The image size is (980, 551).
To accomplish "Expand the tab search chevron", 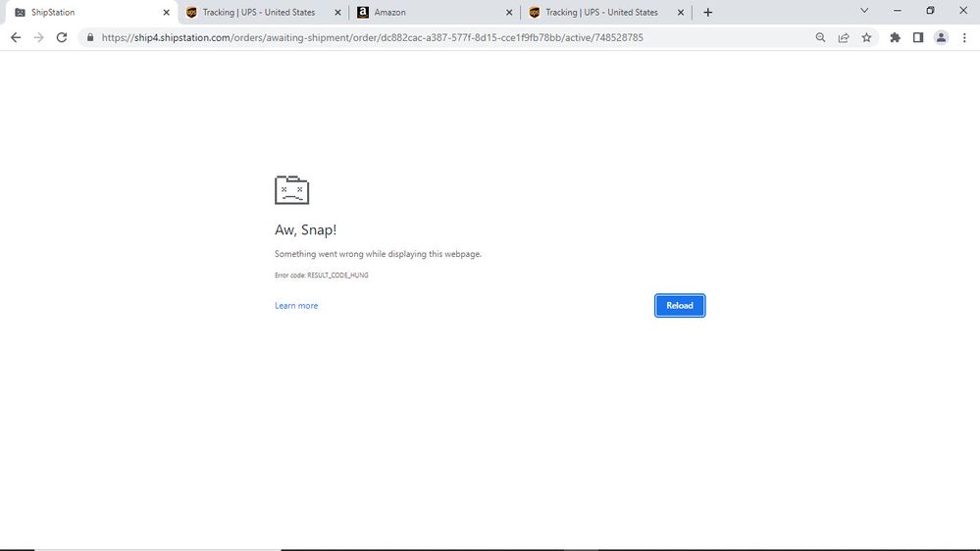I will coord(864,11).
